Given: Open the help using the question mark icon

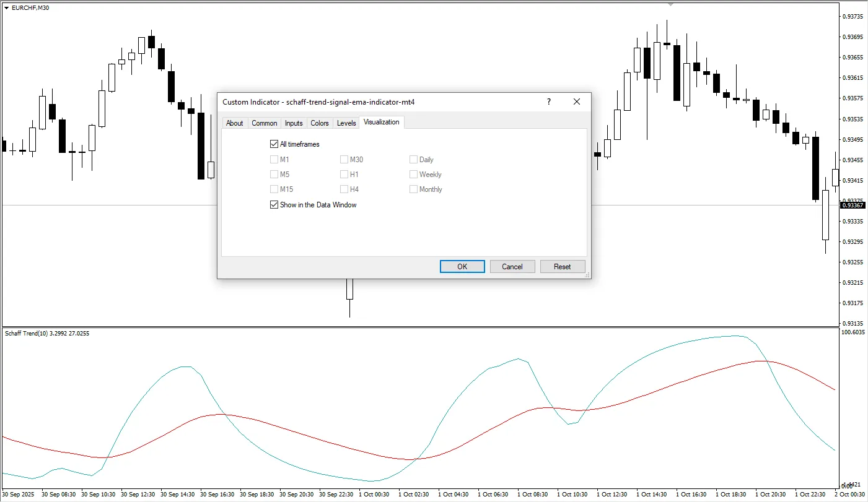Looking at the screenshot, I should click(548, 102).
